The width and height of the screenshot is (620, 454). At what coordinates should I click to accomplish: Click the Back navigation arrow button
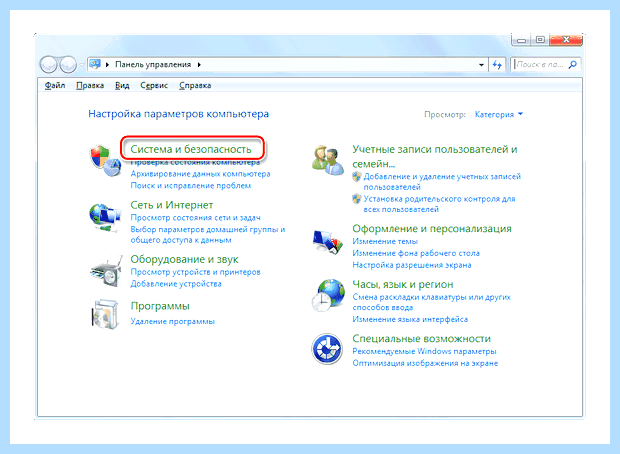tap(49, 64)
